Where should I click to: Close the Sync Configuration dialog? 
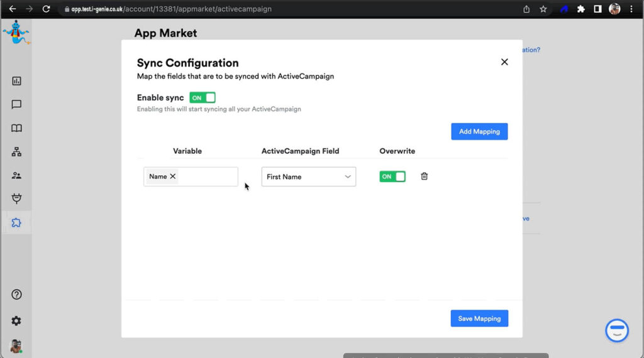click(x=504, y=62)
